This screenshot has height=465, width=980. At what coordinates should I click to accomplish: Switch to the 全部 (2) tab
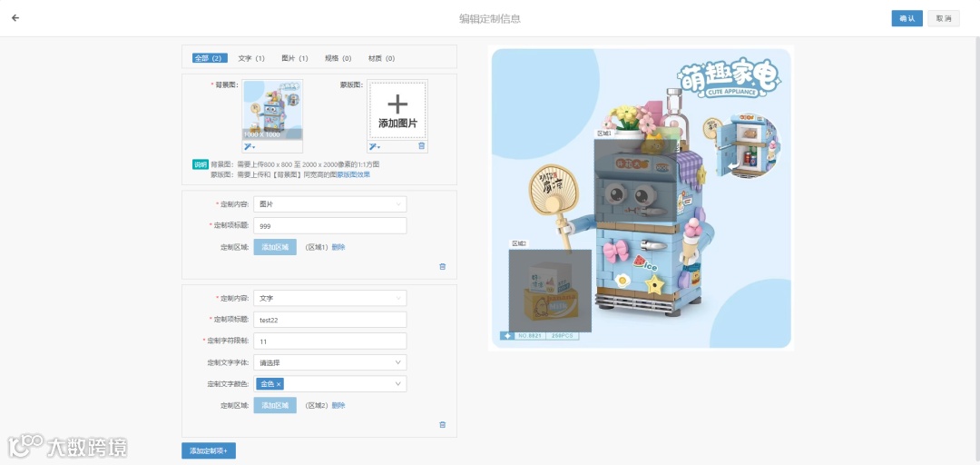[210, 58]
